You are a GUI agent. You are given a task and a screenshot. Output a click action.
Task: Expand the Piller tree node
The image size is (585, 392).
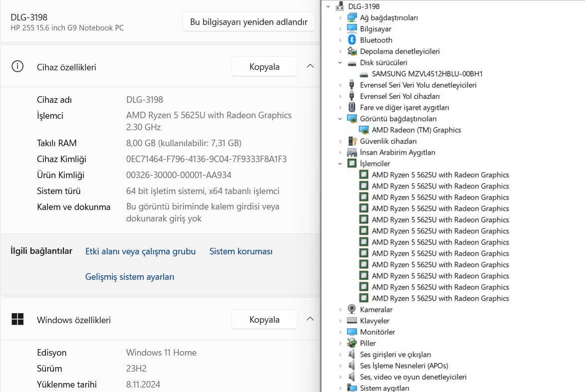click(340, 343)
